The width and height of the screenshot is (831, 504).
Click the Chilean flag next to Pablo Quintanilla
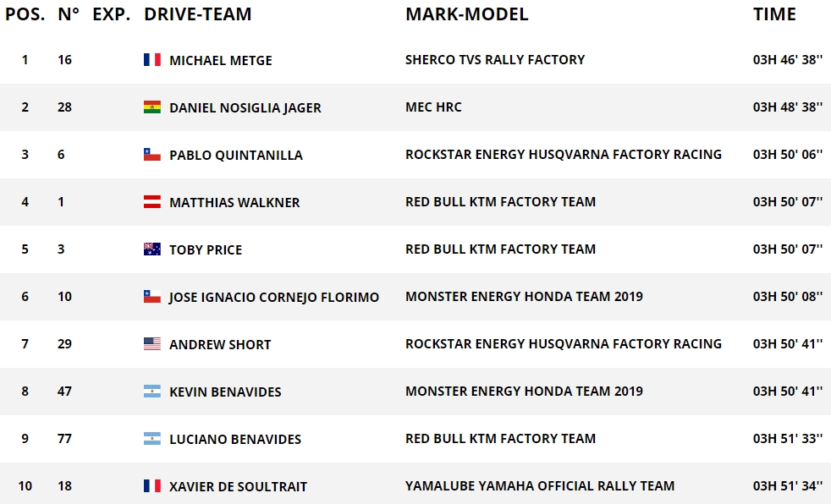tap(152, 155)
